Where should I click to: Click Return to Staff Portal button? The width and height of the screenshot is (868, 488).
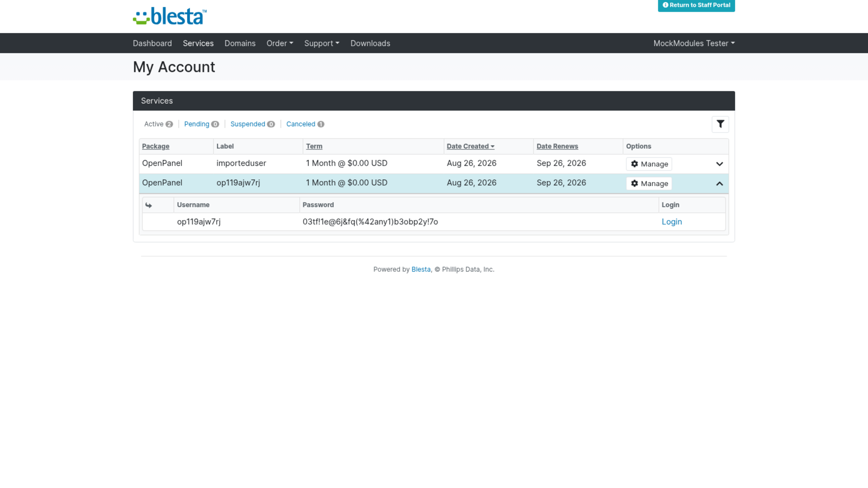pyautogui.click(x=696, y=5)
